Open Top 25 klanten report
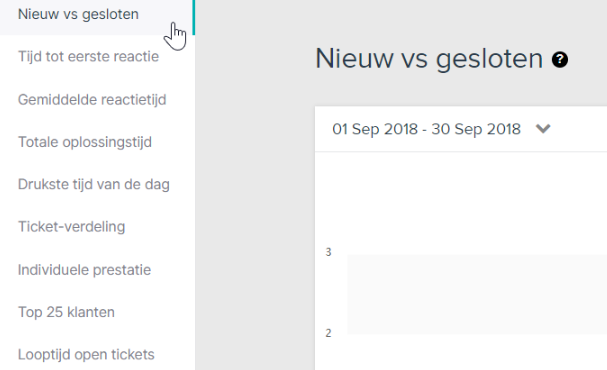Screen dimensions: 607x370 (66, 312)
